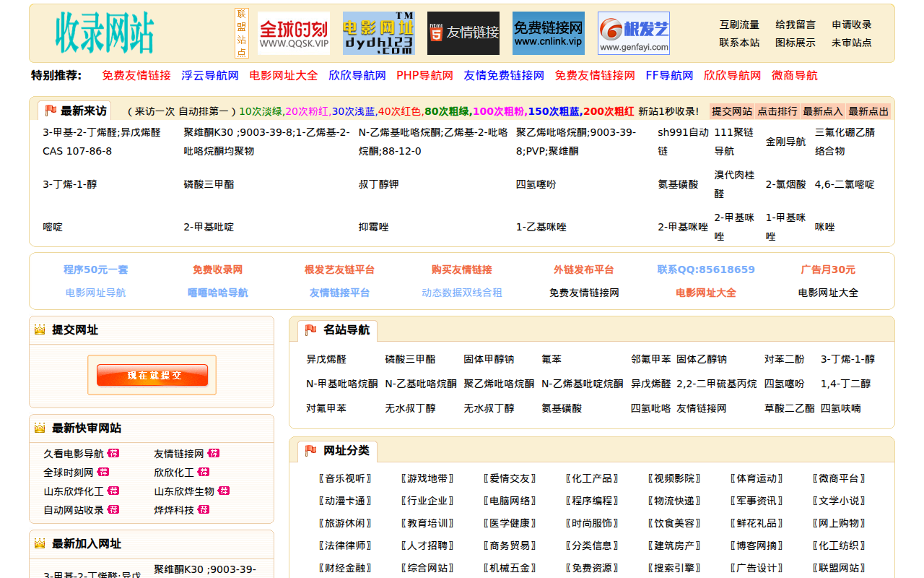
Task: Open the 全球时刻 QQSK.VIP banner
Action: 293,33
